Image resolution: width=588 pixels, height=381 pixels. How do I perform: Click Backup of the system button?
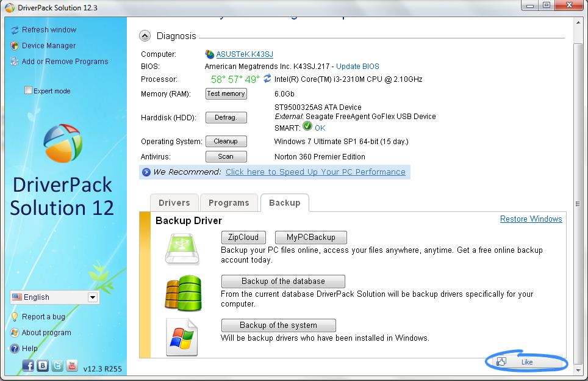[x=279, y=325]
